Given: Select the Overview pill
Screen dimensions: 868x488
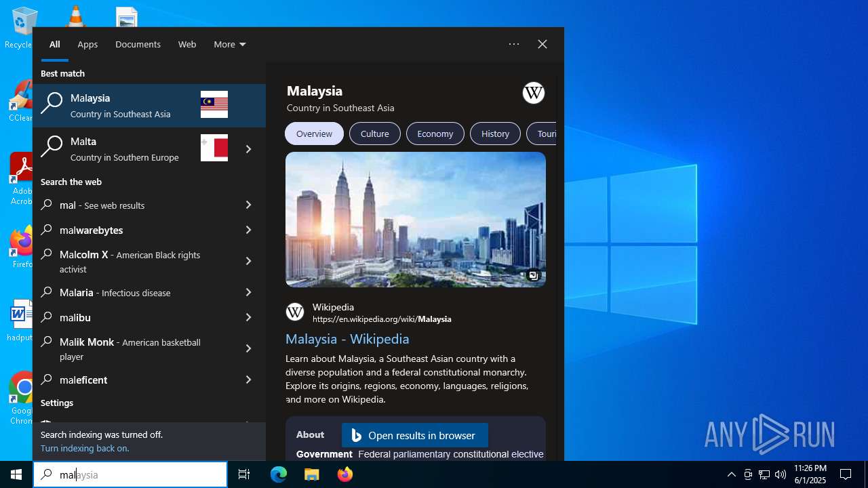Looking at the screenshot, I should point(314,134).
